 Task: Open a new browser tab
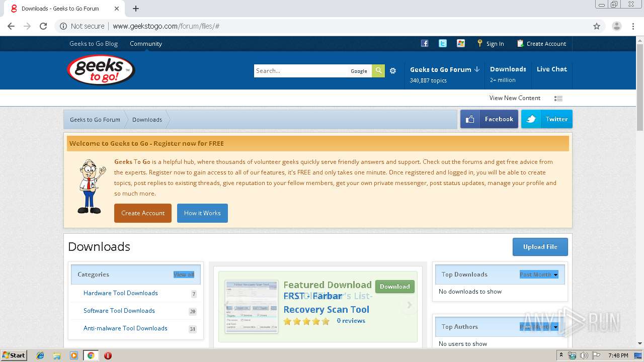(x=136, y=9)
